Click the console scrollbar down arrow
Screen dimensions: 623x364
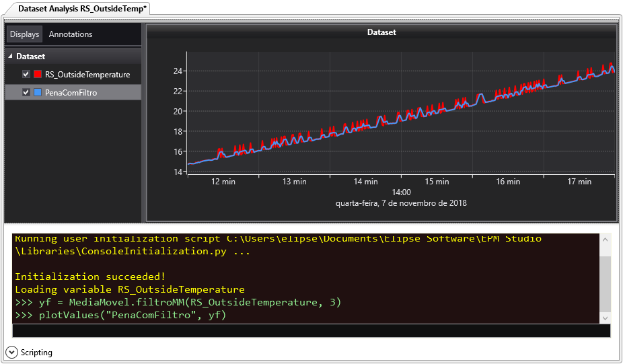click(x=605, y=318)
